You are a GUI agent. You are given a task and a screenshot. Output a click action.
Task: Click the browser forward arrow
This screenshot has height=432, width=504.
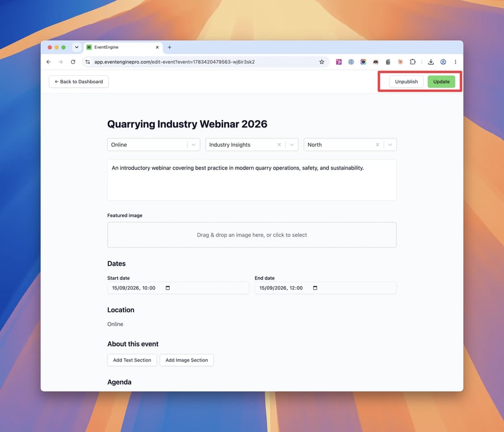tap(61, 62)
